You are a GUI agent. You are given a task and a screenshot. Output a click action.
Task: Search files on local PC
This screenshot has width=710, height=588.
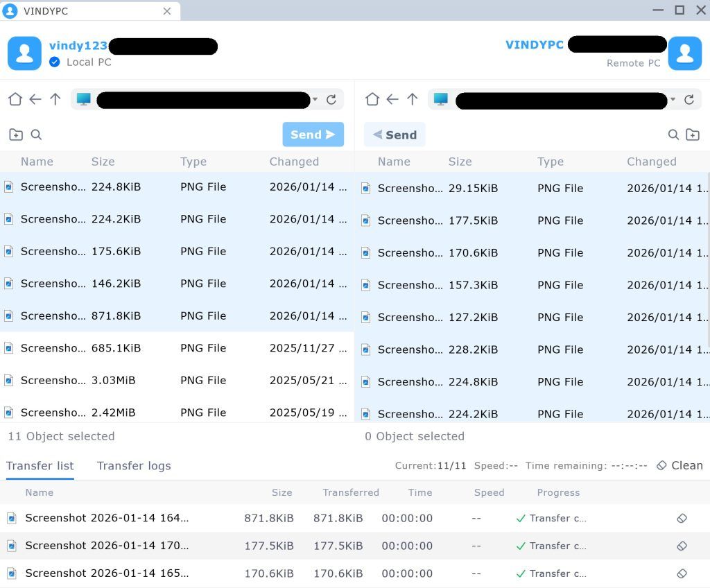(x=36, y=135)
